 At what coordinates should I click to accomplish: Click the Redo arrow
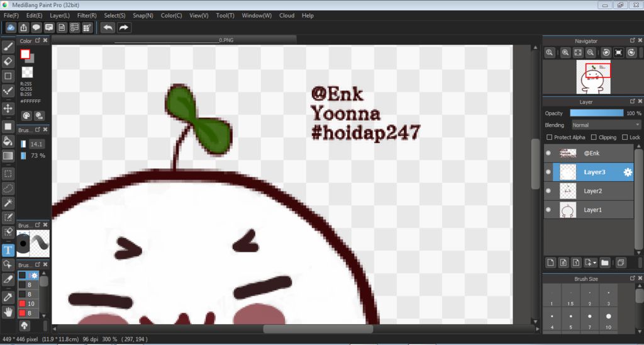(x=124, y=28)
